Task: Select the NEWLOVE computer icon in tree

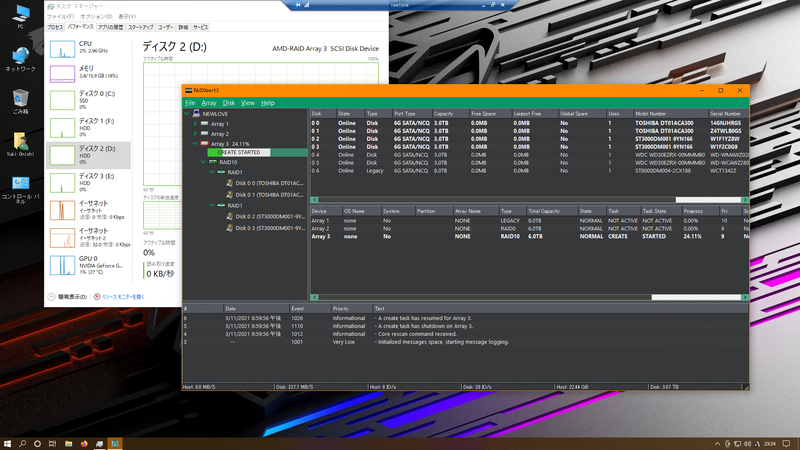Action: pos(196,115)
